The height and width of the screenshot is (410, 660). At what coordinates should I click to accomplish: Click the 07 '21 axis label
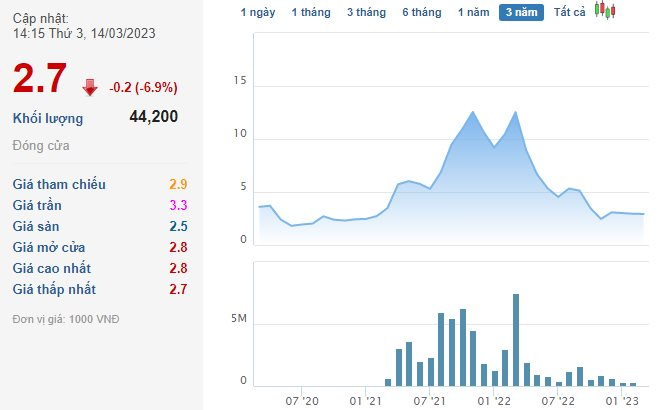(x=430, y=400)
